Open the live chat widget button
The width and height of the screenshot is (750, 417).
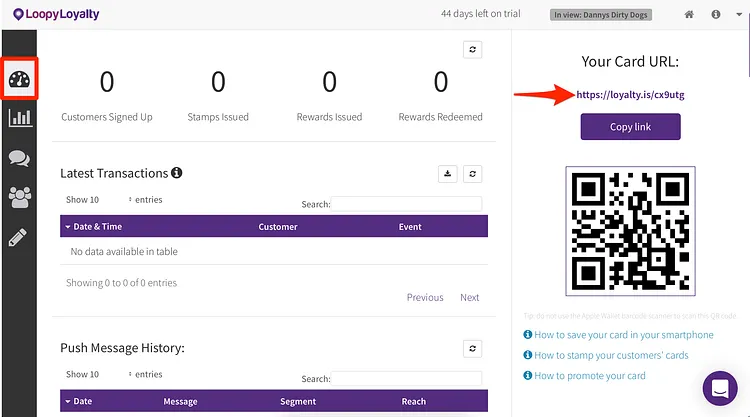[x=720, y=388]
